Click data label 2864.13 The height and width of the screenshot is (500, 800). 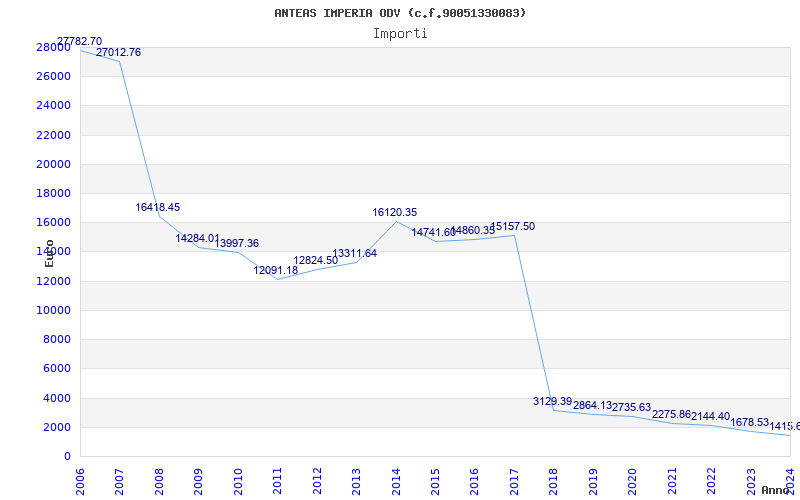pos(592,406)
